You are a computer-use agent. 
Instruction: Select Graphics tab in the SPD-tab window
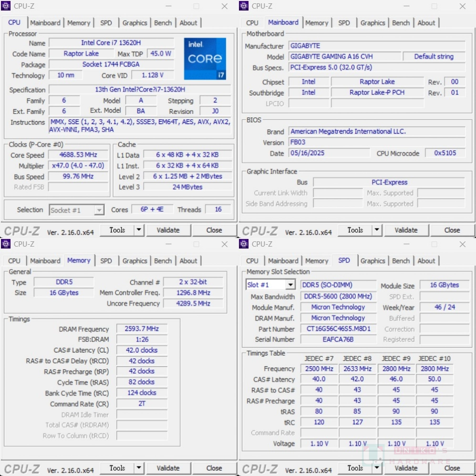pos(373,261)
